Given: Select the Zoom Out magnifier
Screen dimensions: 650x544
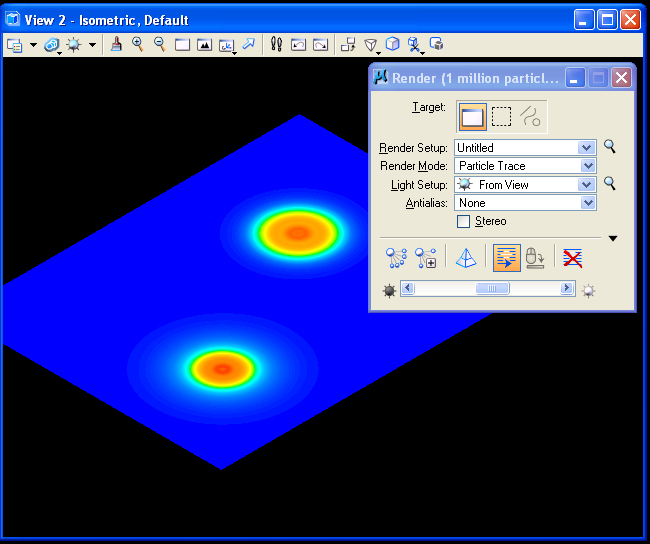Looking at the screenshot, I should pos(160,44).
